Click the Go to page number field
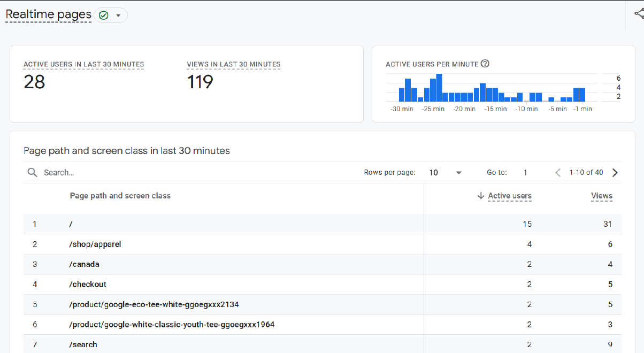The width and height of the screenshot is (644, 353). tap(525, 172)
